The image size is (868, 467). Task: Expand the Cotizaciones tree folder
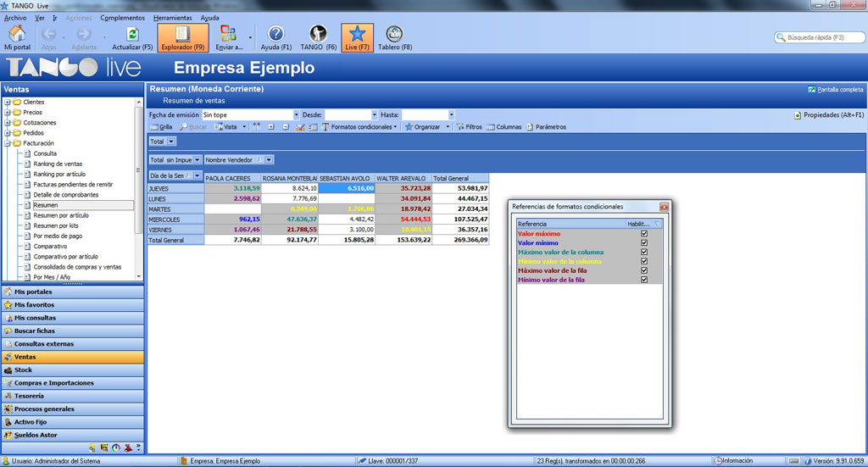(x=8, y=122)
